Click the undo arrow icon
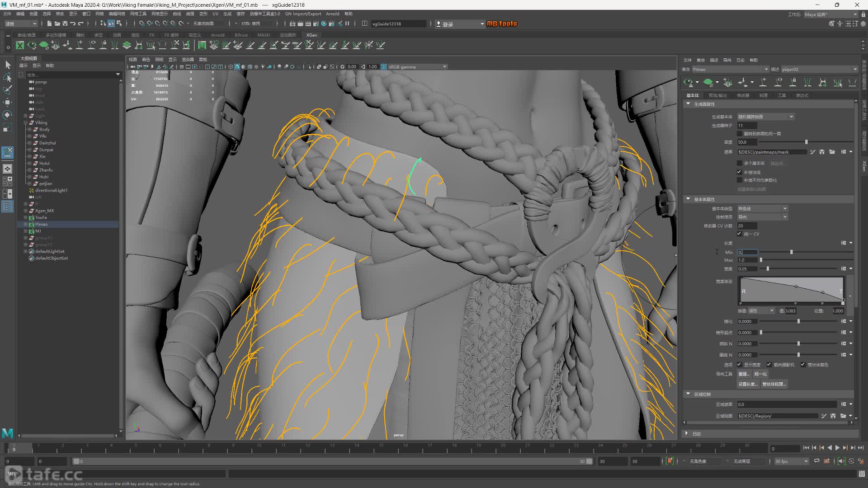 point(73,23)
